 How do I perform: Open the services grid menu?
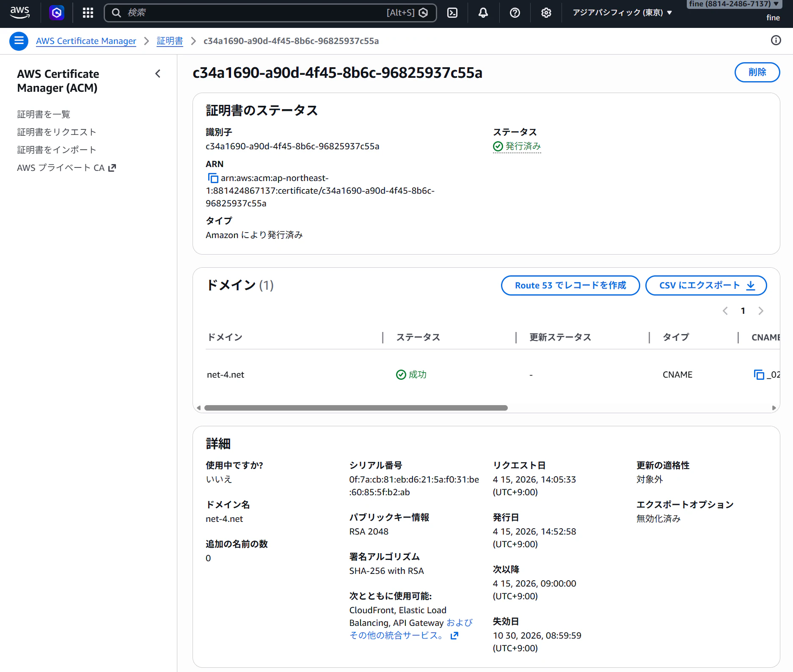point(88,13)
